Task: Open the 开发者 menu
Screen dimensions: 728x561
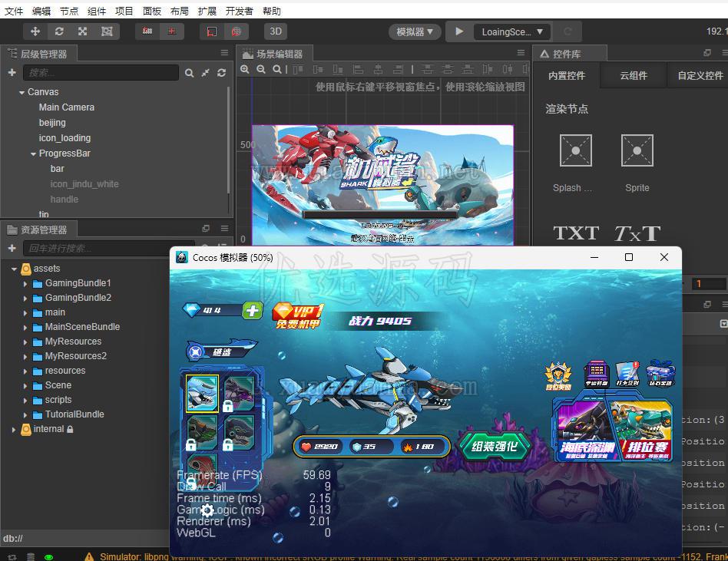Action: pos(239,12)
